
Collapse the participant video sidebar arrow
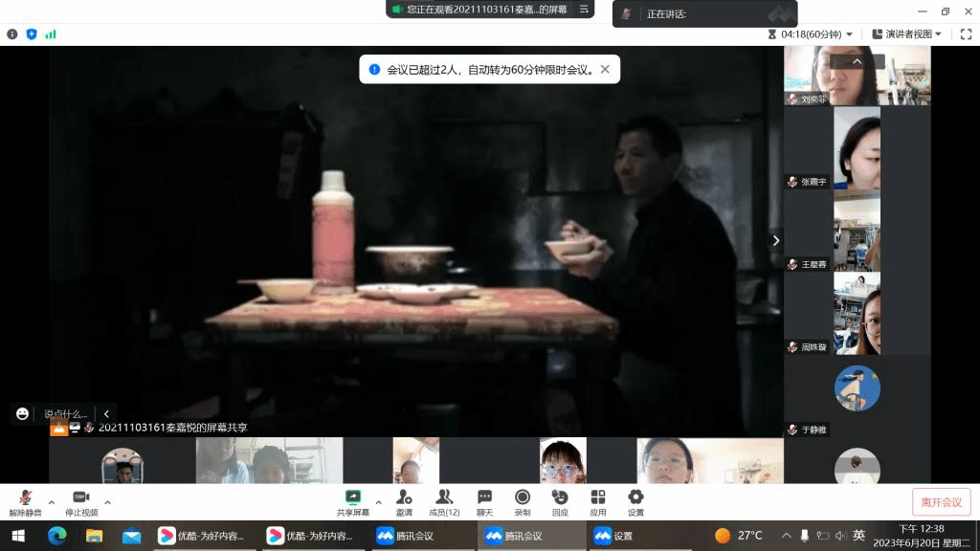pyautogui.click(x=776, y=240)
